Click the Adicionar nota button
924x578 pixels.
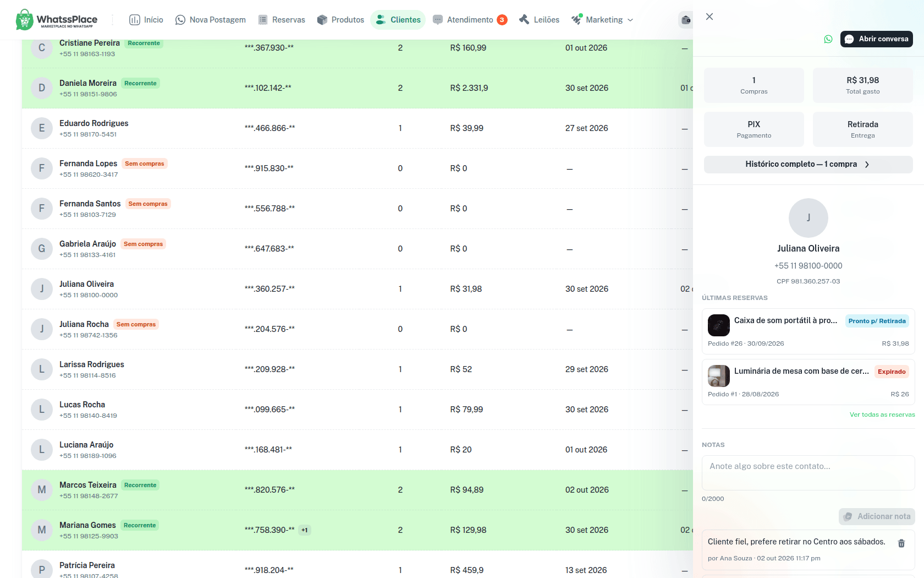[x=877, y=516]
